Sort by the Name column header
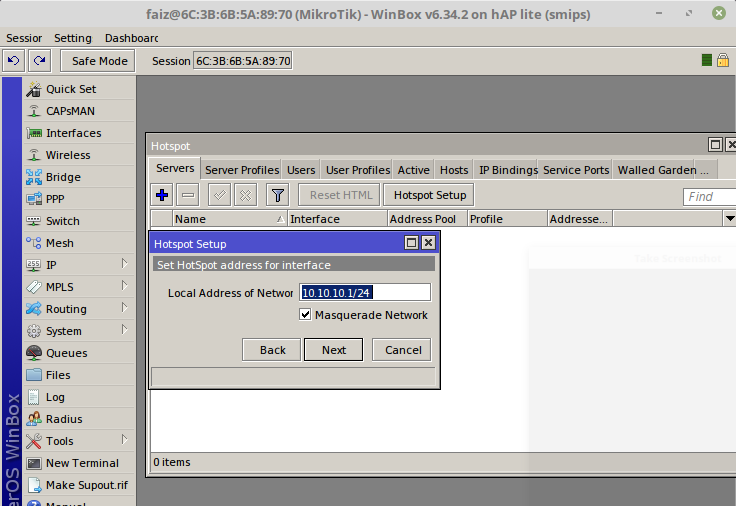736x506 pixels. [x=230, y=219]
